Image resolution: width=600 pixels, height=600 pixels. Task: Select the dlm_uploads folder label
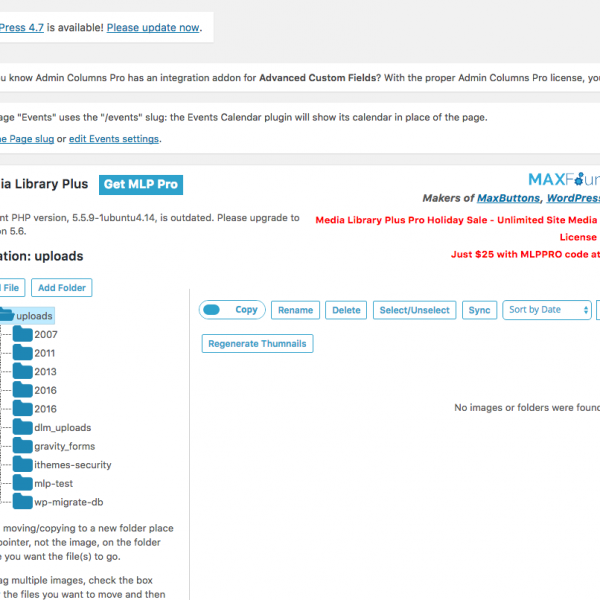point(63,427)
